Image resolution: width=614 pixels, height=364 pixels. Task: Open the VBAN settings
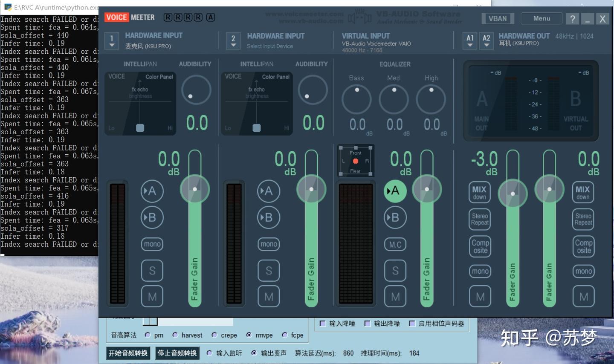pyautogui.click(x=498, y=18)
